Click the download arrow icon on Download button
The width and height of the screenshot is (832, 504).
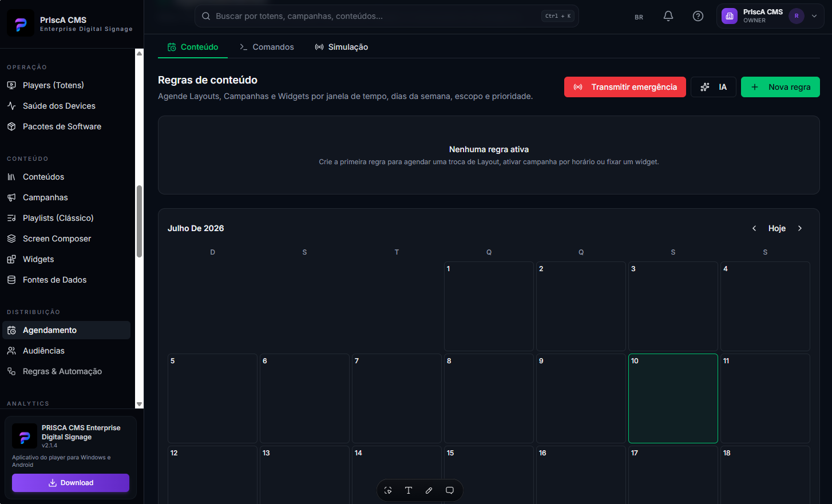53,483
